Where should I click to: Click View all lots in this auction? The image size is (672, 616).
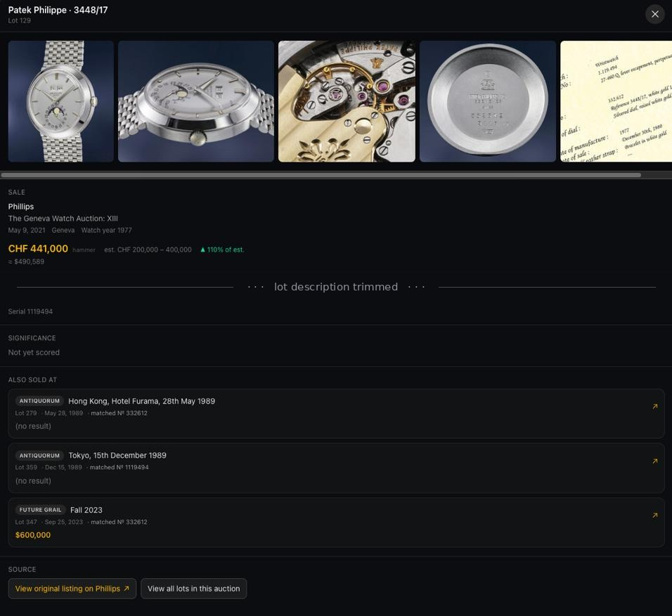194,589
